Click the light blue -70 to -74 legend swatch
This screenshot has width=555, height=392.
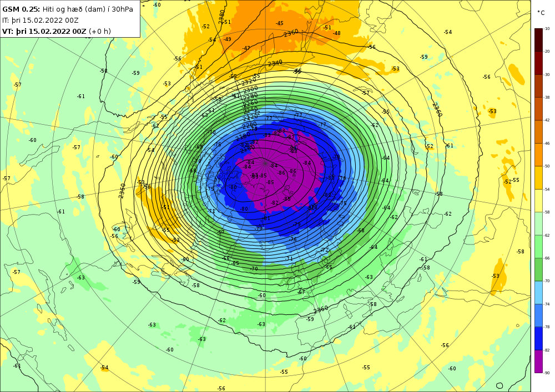click(538, 292)
